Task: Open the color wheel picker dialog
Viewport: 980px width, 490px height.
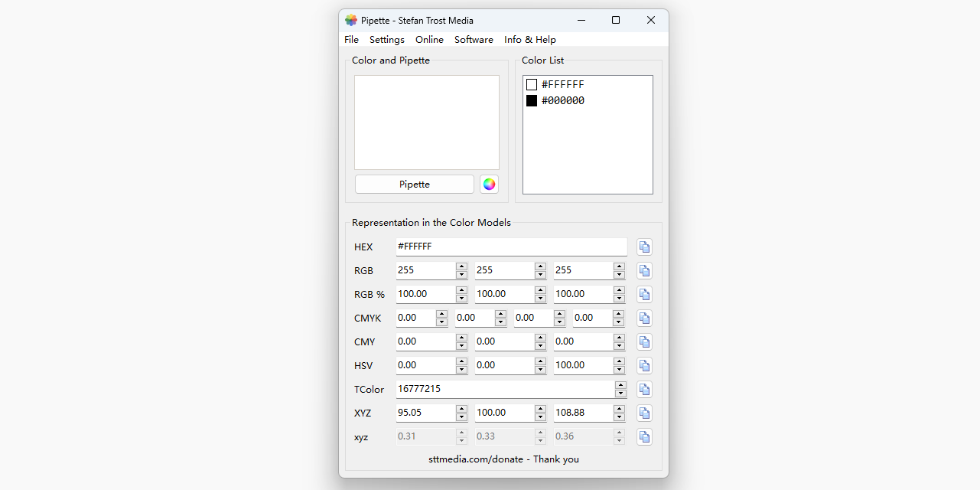Action: (x=489, y=185)
